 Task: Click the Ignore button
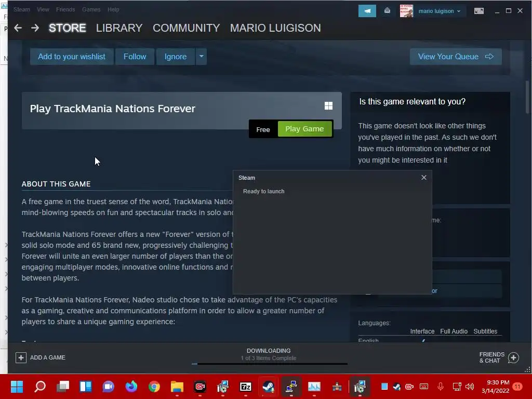click(176, 56)
